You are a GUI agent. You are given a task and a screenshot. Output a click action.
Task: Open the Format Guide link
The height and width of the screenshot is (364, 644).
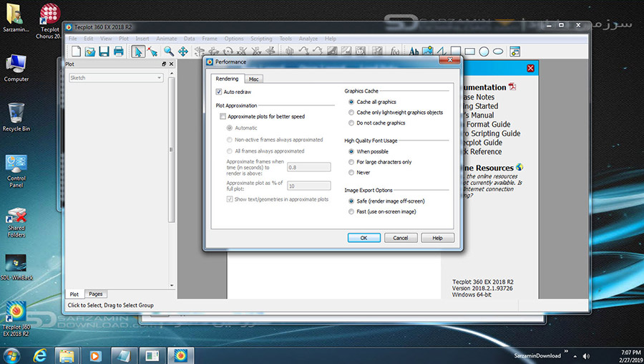(487, 124)
